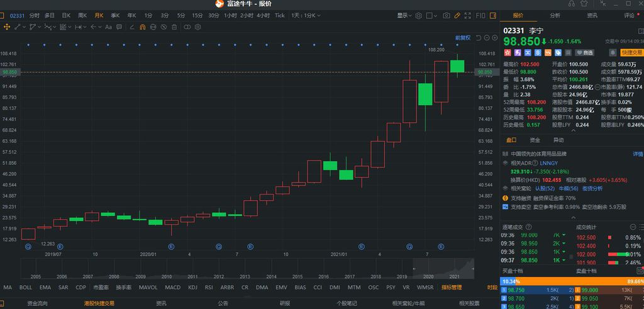Expand the arrow tool dropdown
The width and height of the screenshot is (644, 309).
[100, 27]
